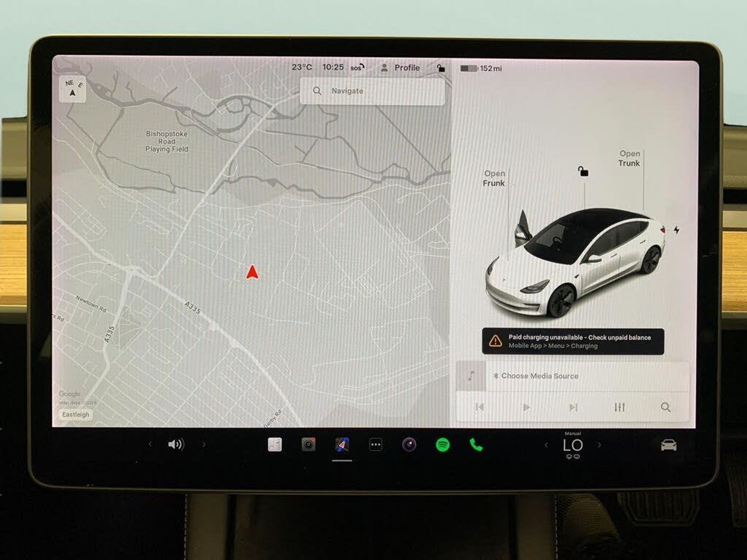Tap the SOS status icon
The width and height of the screenshot is (747, 560).
tap(357, 67)
